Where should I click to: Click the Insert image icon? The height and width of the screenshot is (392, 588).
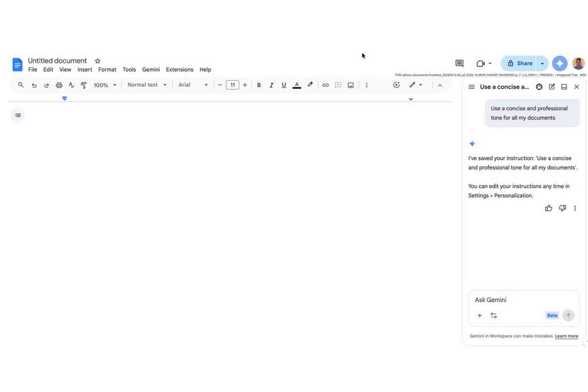(x=351, y=85)
